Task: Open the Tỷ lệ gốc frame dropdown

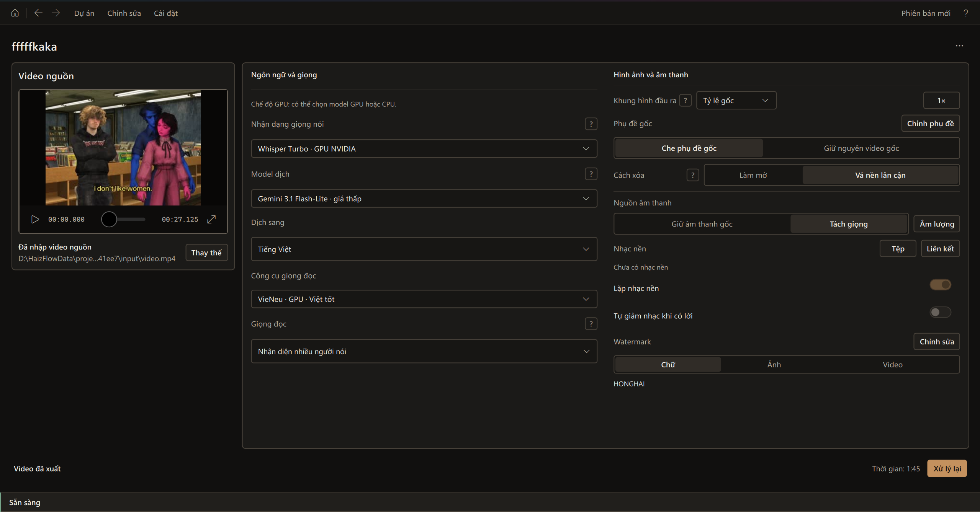Action: (x=736, y=101)
